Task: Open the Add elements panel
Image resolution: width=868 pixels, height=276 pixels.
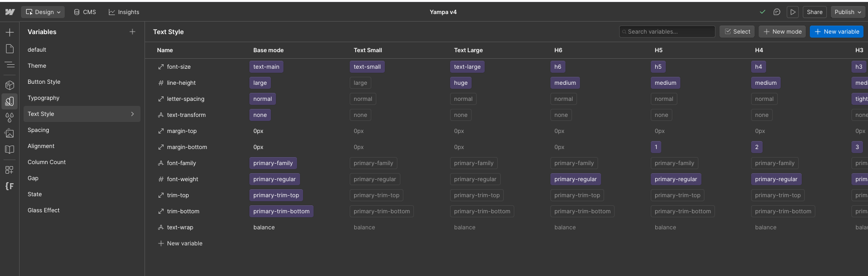Action: 10,33
